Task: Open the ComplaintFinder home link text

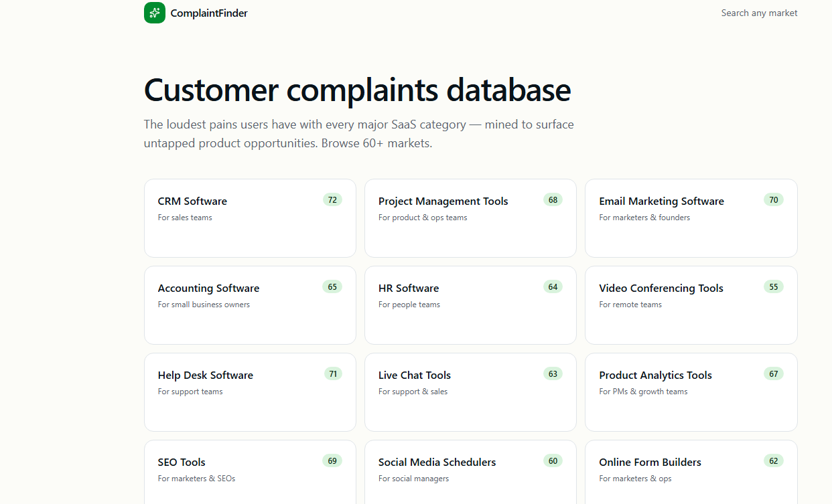Action: click(209, 13)
